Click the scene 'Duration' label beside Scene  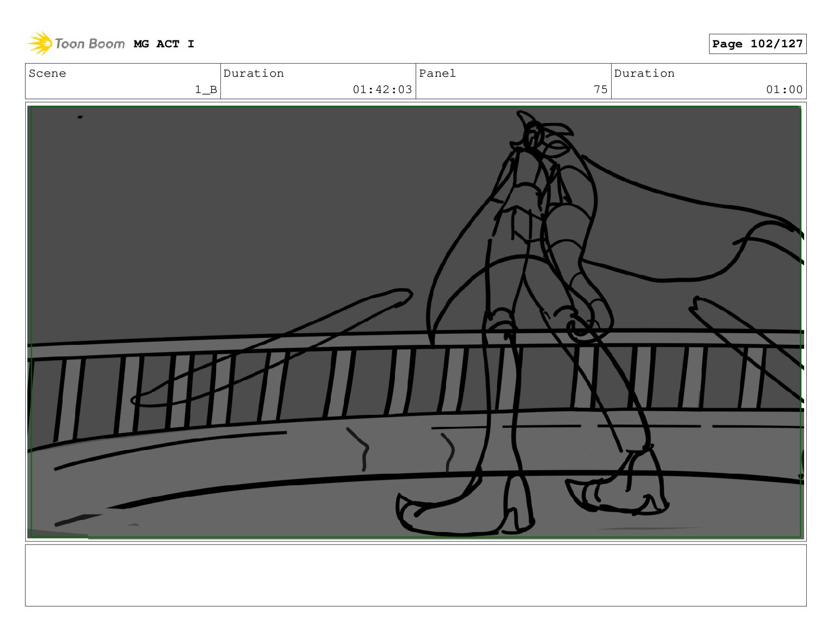coord(253,74)
